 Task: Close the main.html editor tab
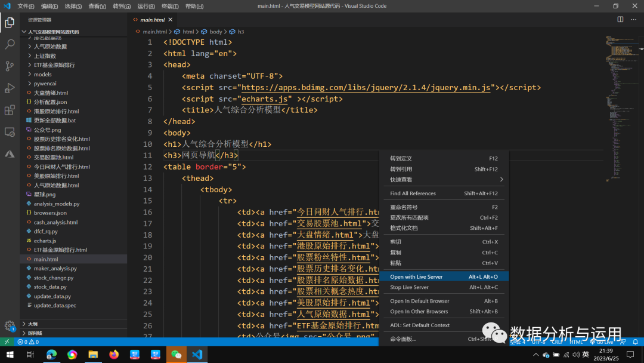point(171,20)
